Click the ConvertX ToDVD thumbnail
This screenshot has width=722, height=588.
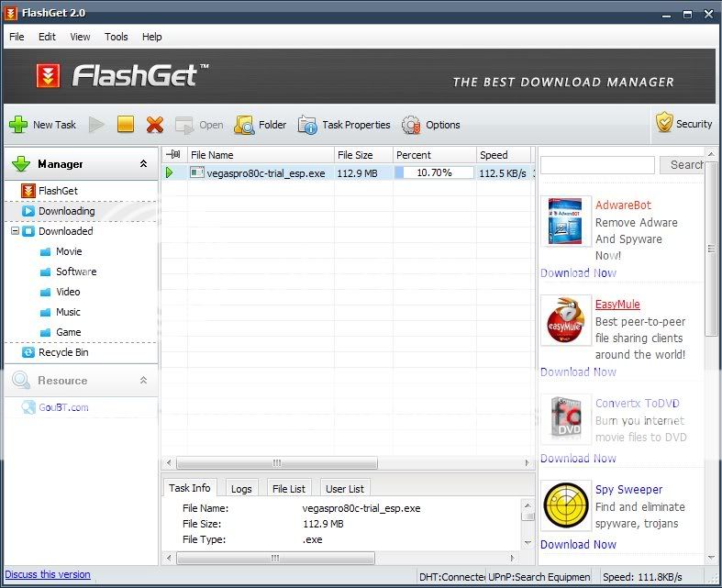[x=565, y=418]
